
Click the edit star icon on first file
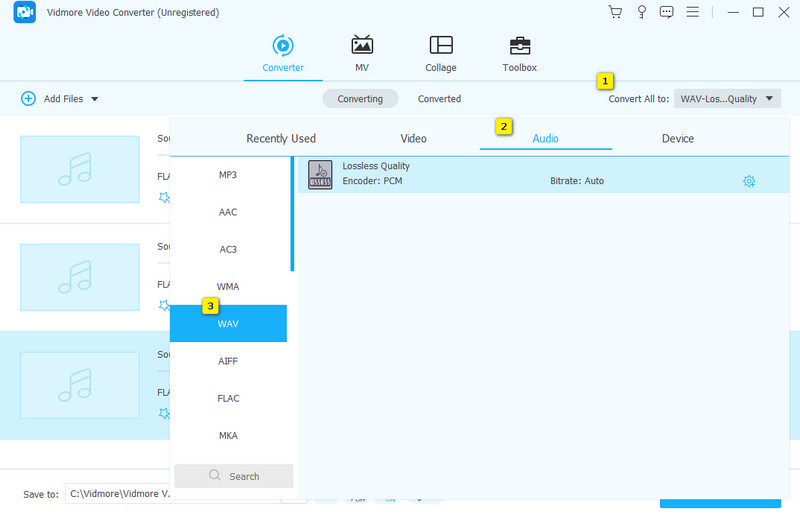(x=164, y=197)
